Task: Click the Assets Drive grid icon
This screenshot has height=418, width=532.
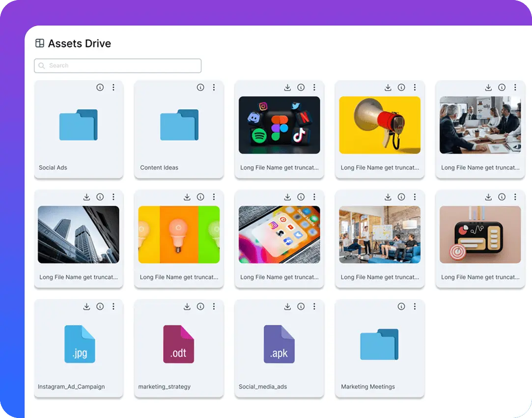Action: pyautogui.click(x=39, y=43)
